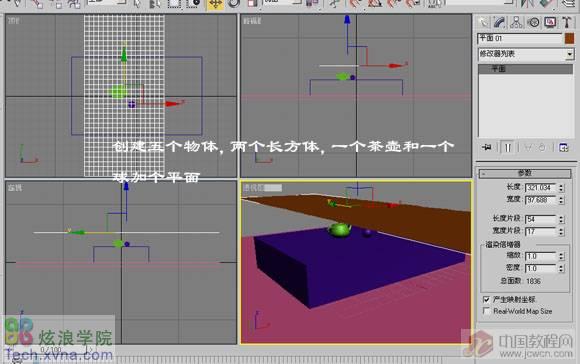Image resolution: width=580 pixels, height=364 pixels.
Task: Click the object name field 平面01
Action: 520,38
